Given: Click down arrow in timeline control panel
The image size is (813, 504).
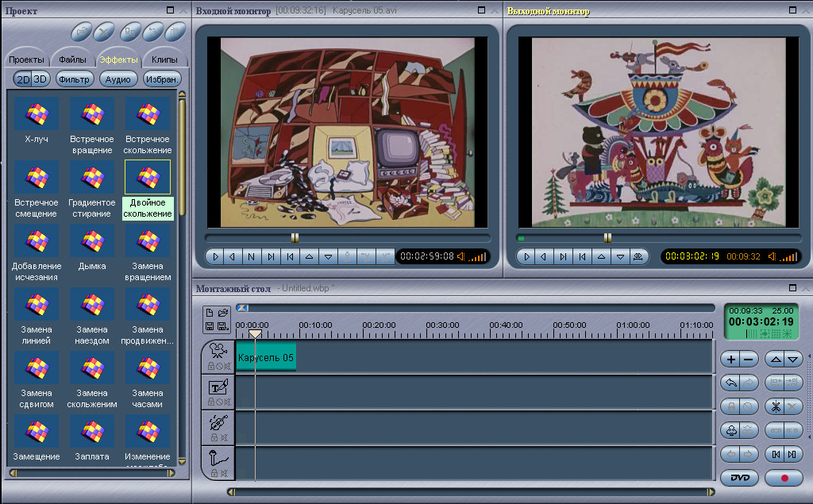Looking at the screenshot, I should 792,360.
